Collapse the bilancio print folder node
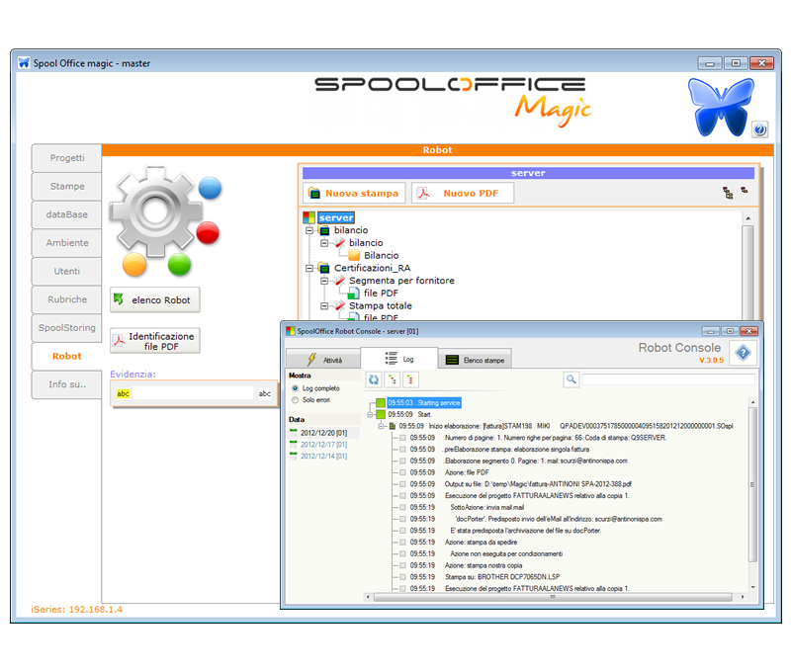The width and height of the screenshot is (791, 672). 309,230
